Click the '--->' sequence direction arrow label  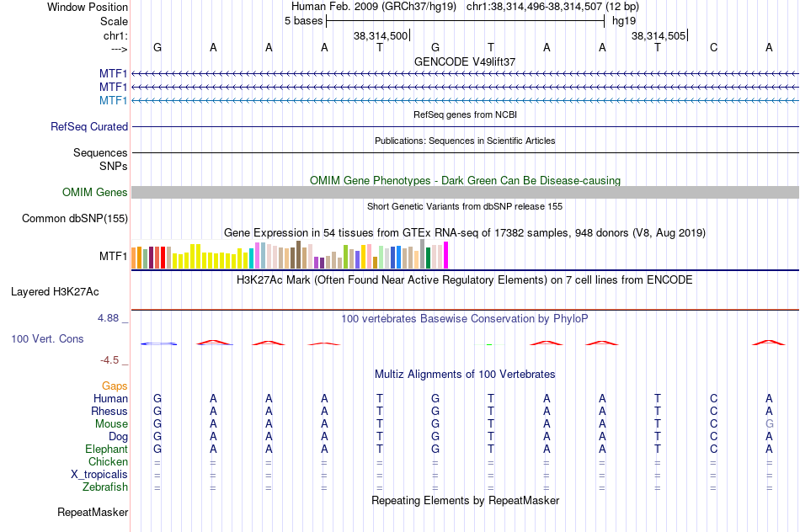coord(119,49)
